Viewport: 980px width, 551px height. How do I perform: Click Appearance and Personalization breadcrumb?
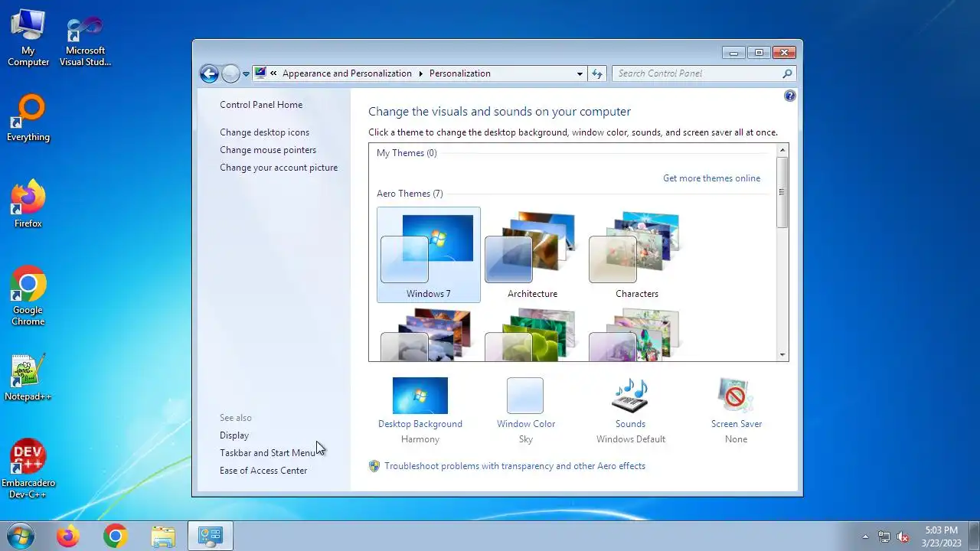point(347,73)
